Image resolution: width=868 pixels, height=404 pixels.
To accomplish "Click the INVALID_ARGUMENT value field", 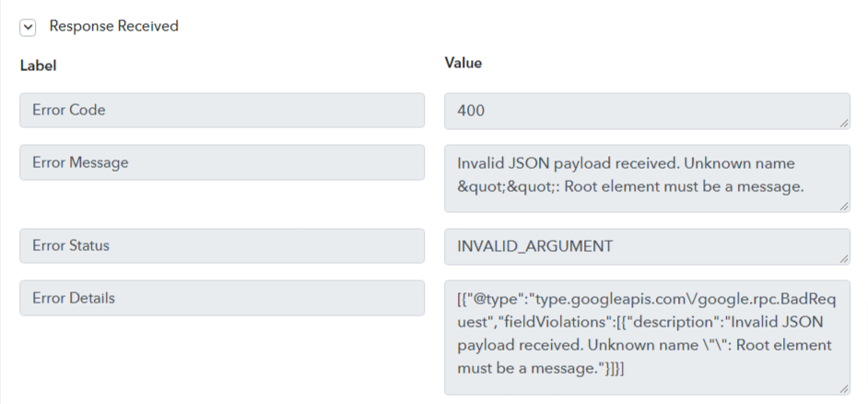I will 647,246.
